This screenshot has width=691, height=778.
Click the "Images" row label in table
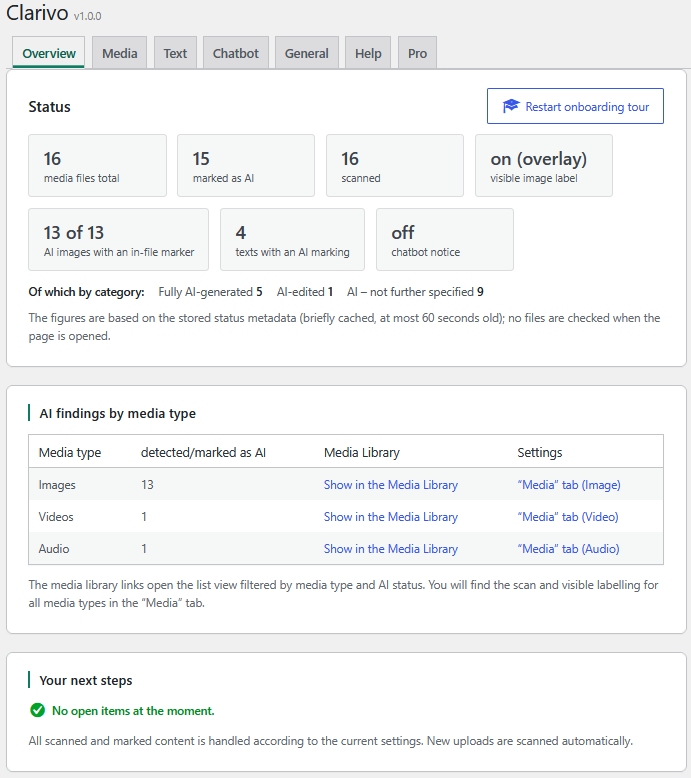coord(57,485)
